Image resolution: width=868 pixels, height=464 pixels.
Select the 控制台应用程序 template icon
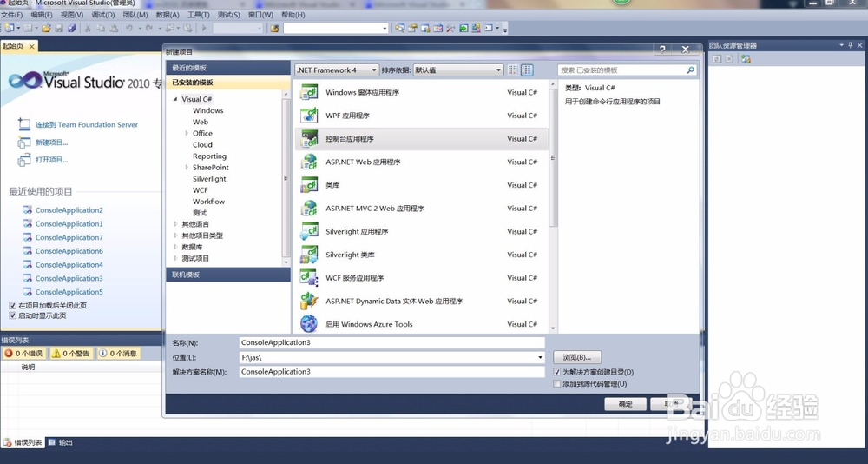coord(309,138)
